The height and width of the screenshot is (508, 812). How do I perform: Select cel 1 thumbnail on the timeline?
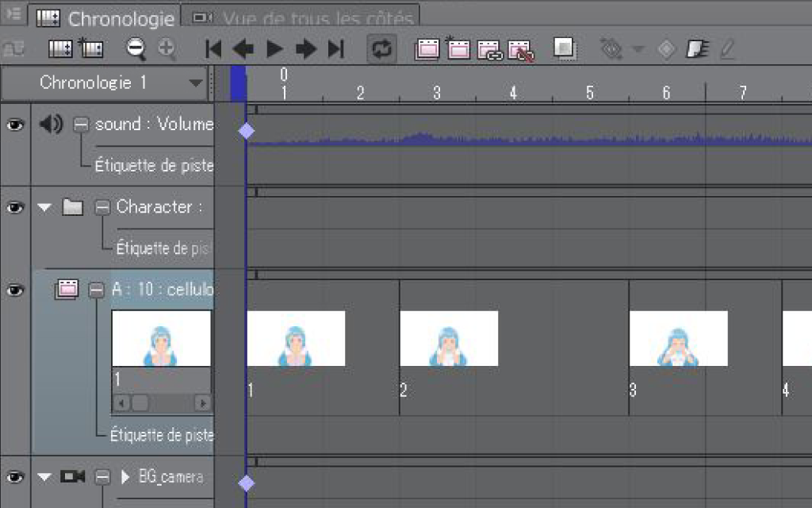[x=297, y=338]
